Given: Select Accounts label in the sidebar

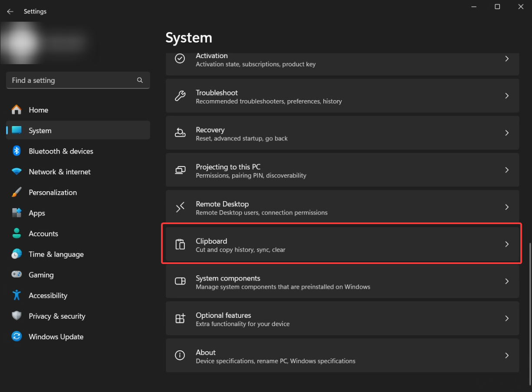Looking at the screenshot, I should tap(43, 234).
